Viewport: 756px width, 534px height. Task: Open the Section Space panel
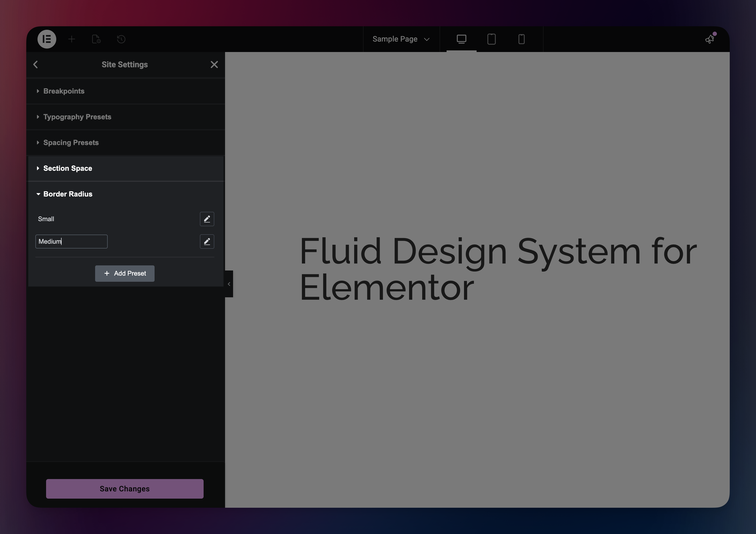pos(68,168)
